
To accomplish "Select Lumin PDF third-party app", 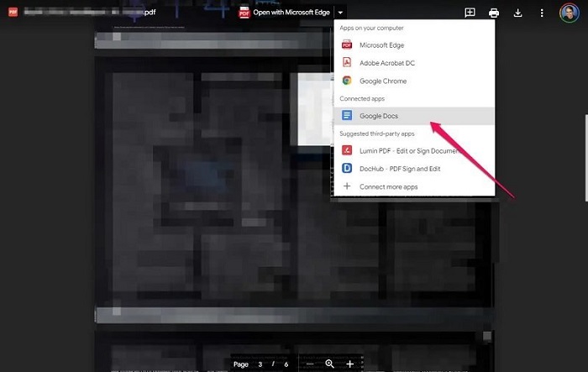I will coord(414,151).
